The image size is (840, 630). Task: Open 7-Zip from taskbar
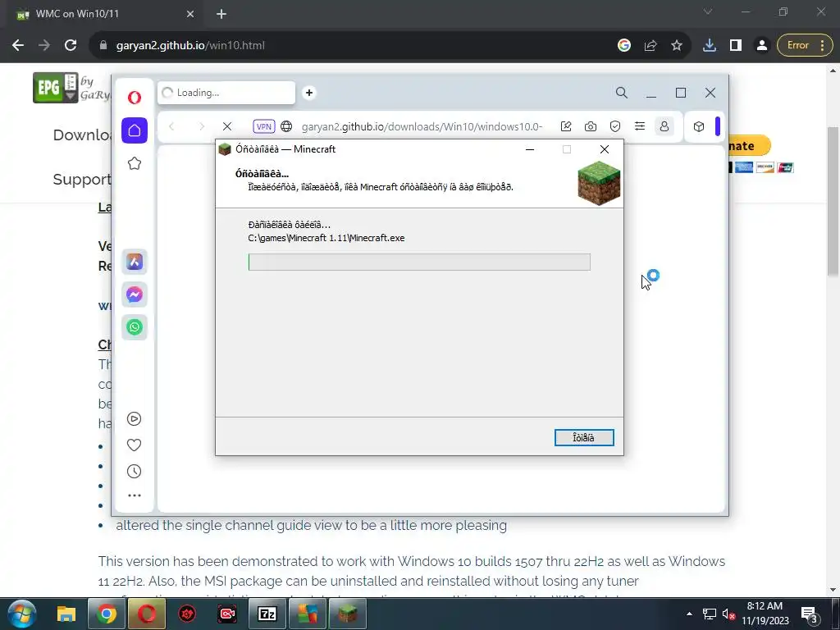[267, 614]
